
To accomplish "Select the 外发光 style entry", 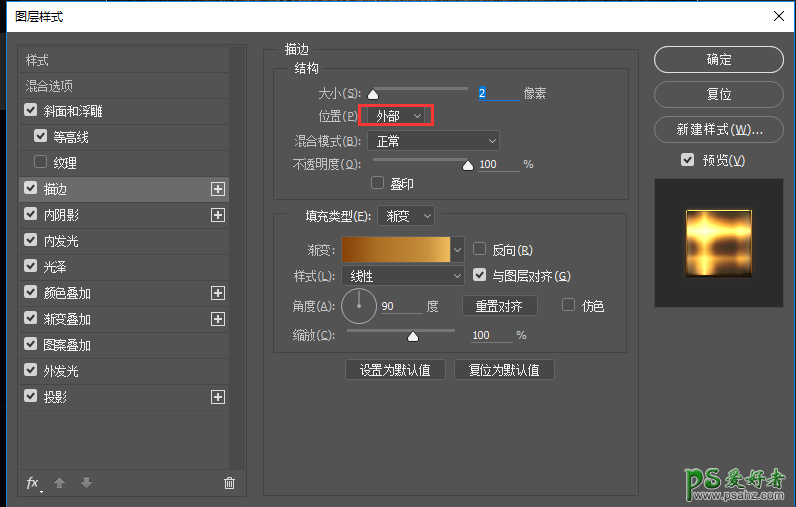I will [61, 371].
